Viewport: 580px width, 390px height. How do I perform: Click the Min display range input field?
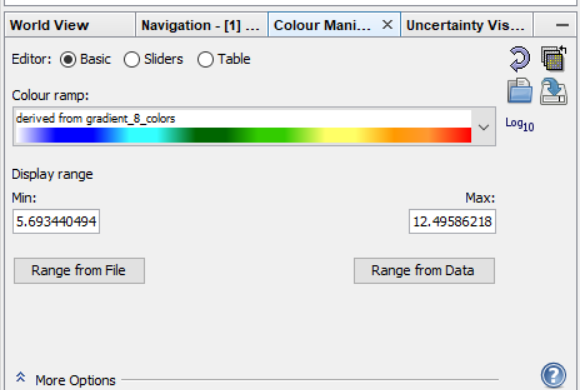click(x=56, y=222)
